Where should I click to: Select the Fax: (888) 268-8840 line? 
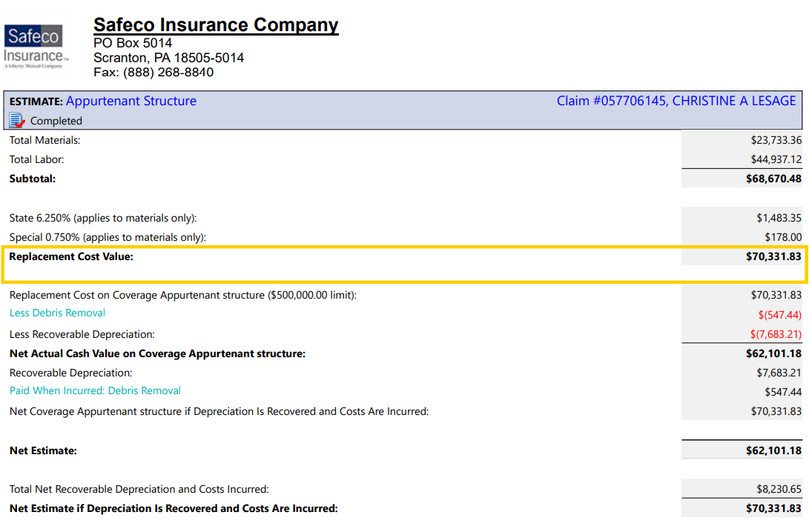click(153, 72)
